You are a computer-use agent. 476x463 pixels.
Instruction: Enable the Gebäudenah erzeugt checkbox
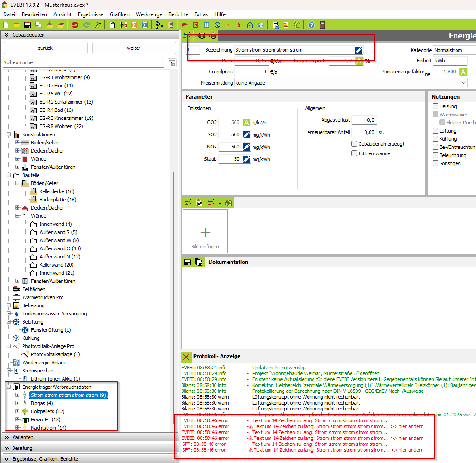(x=355, y=144)
